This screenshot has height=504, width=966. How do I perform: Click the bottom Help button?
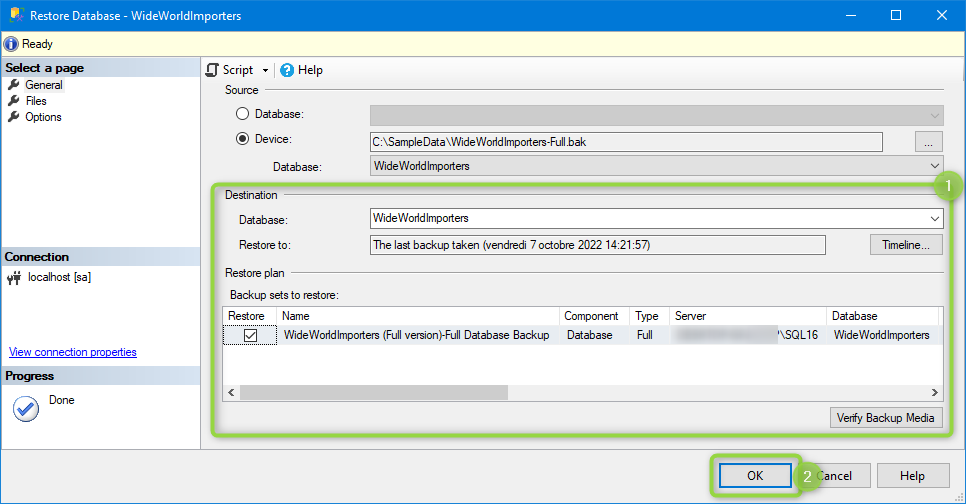(x=912, y=476)
